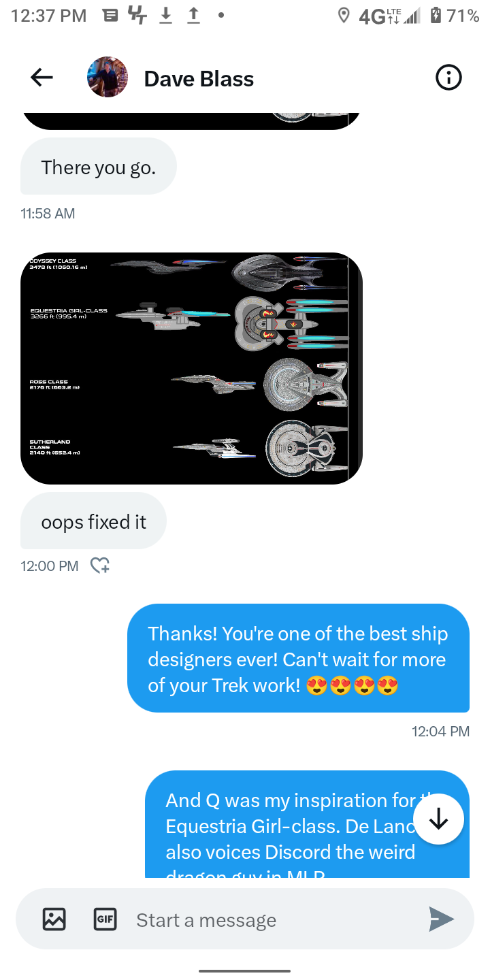Image resolution: width=490 pixels, height=980 pixels.
Task: Select the "oops fixed it" message bubble
Action: 93,521
